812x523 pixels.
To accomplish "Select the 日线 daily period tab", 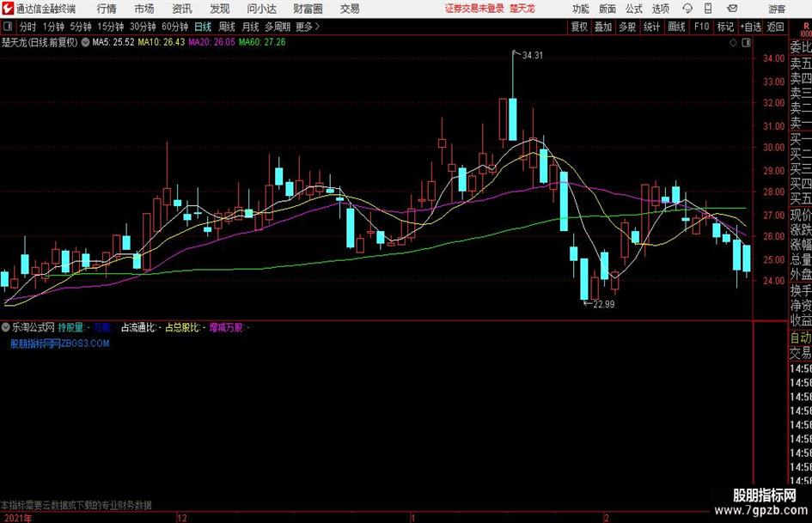I will pos(203,27).
